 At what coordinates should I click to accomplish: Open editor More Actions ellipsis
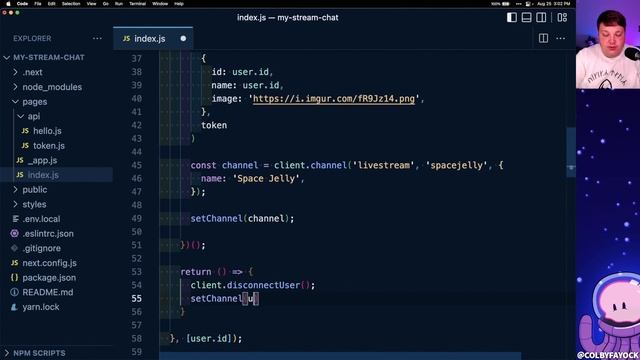(561, 38)
